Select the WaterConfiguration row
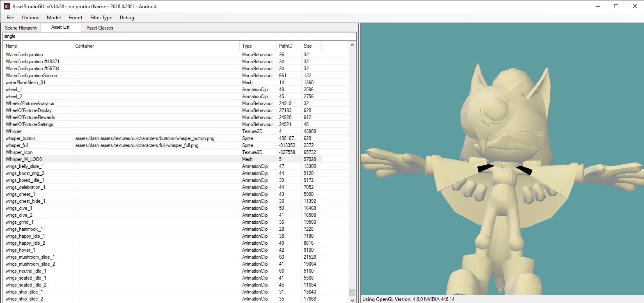The width and height of the screenshot is (644, 303). [176, 55]
